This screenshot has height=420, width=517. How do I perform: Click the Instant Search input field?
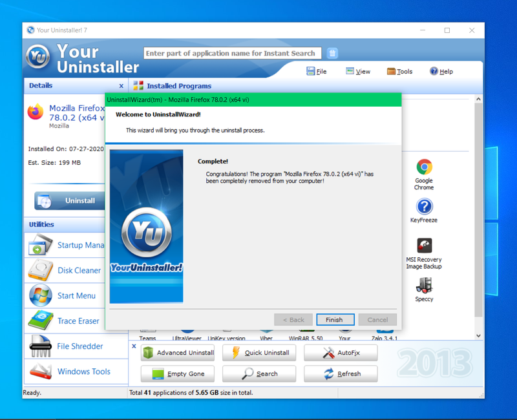[x=231, y=53]
